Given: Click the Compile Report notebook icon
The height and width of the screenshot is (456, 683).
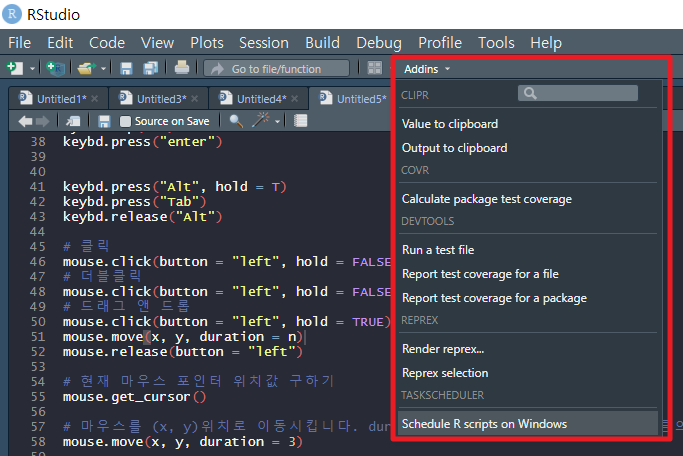Looking at the screenshot, I should coord(300,121).
